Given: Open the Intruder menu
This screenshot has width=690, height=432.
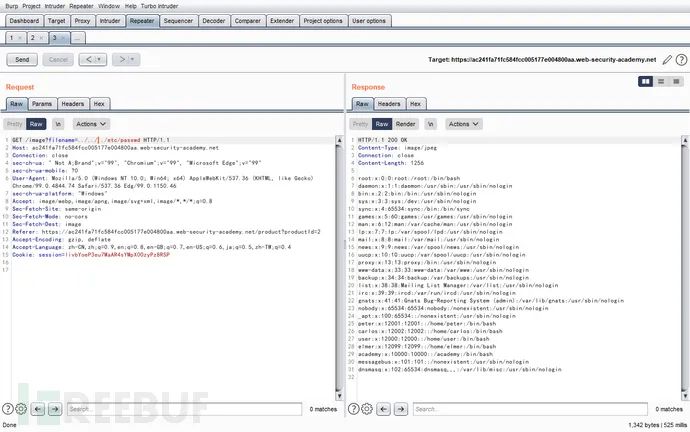Looking at the screenshot, I should click(x=55, y=6).
